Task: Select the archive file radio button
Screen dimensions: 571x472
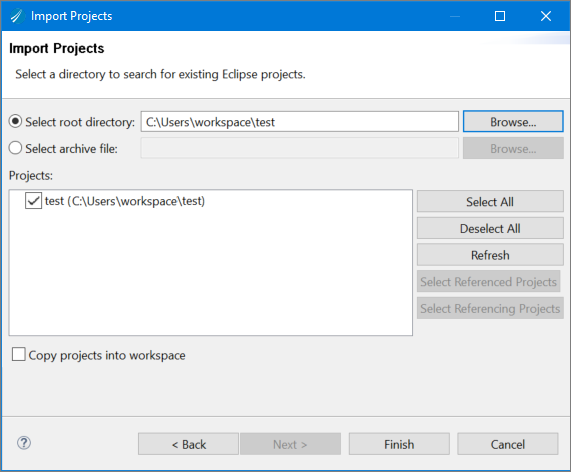Action: [x=15, y=148]
